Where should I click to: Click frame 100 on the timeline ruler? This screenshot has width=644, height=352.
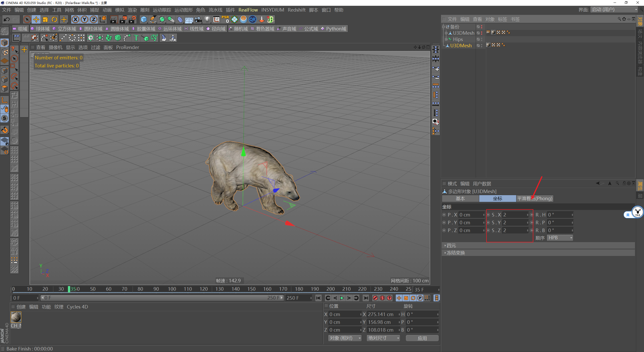coord(172,289)
